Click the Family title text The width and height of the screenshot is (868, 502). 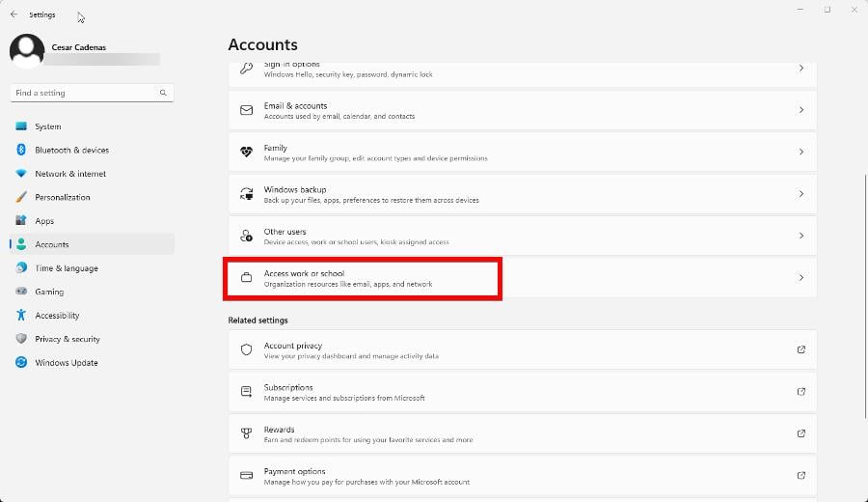276,148
